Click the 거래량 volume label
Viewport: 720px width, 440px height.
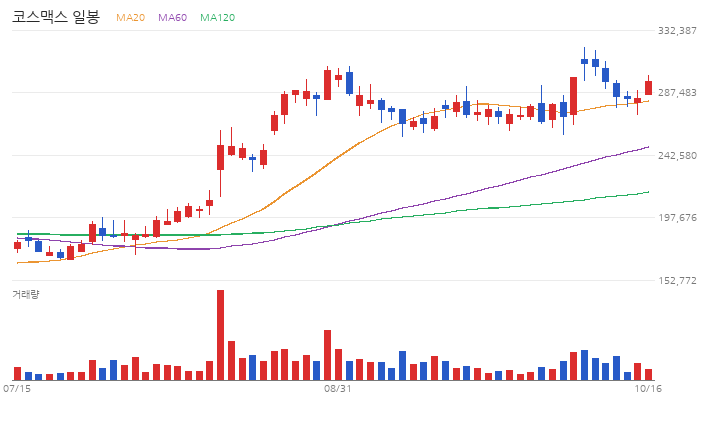coord(26,294)
